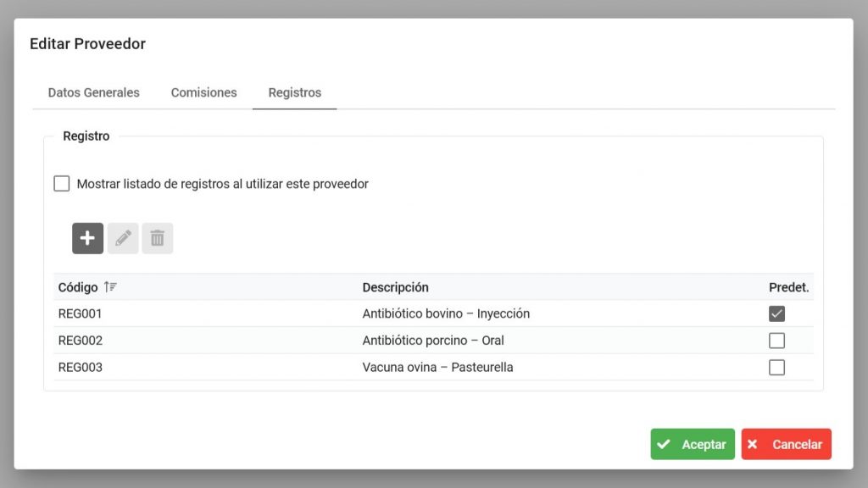The image size is (868, 488).
Task: Enable Mostrar listado de registros checkbox
Action: (x=61, y=183)
